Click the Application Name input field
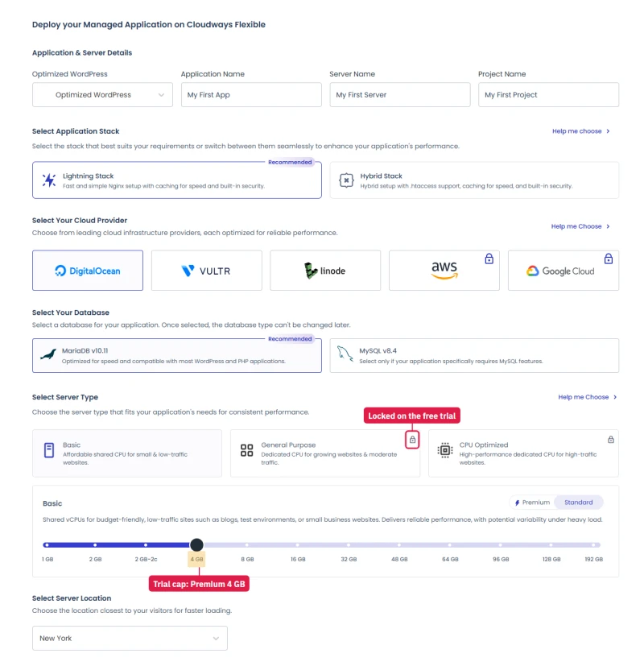This screenshot has width=644, height=662. 251,94
